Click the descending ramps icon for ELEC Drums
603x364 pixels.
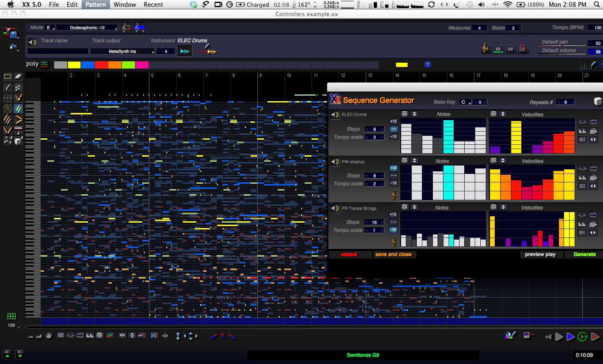point(583,131)
